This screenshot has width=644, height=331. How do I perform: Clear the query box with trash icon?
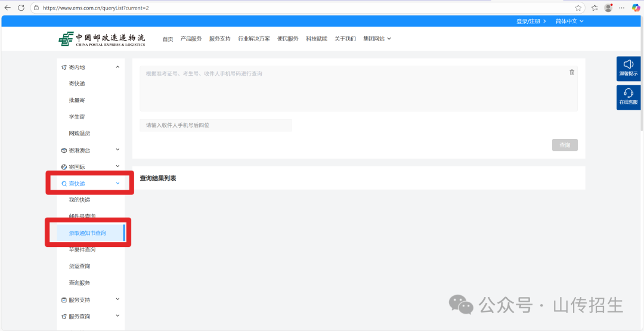[572, 72]
